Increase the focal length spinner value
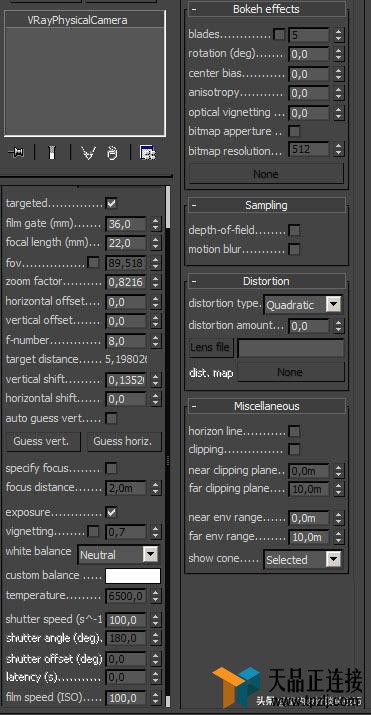 coord(156,240)
